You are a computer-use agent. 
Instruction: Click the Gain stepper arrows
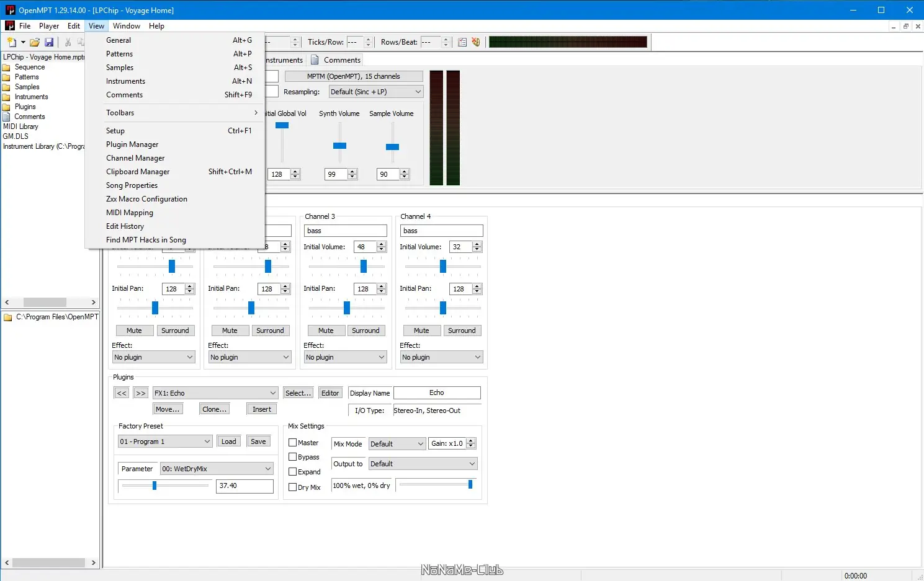tap(471, 443)
